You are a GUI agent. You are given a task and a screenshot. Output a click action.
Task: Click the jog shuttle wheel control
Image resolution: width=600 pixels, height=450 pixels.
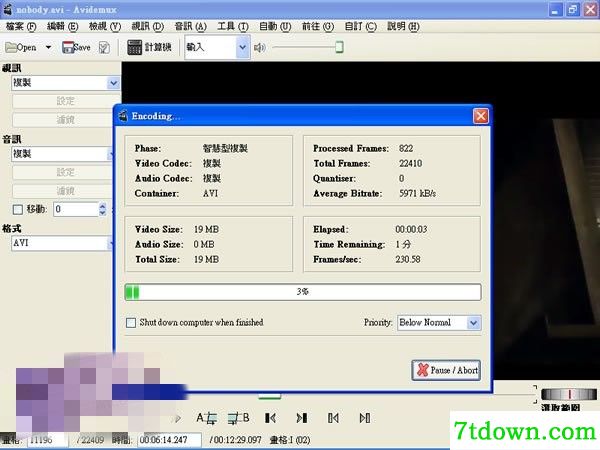[x=569, y=394]
